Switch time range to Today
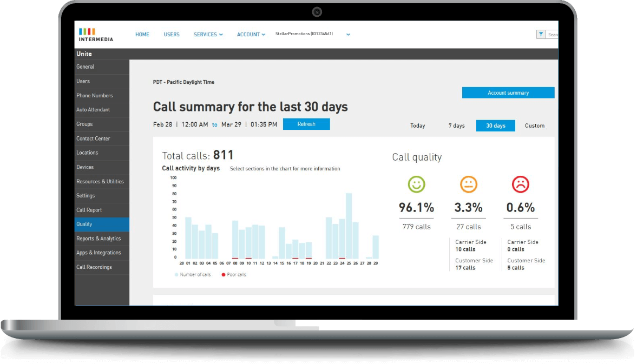 pyautogui.click(x=417, y=125)
